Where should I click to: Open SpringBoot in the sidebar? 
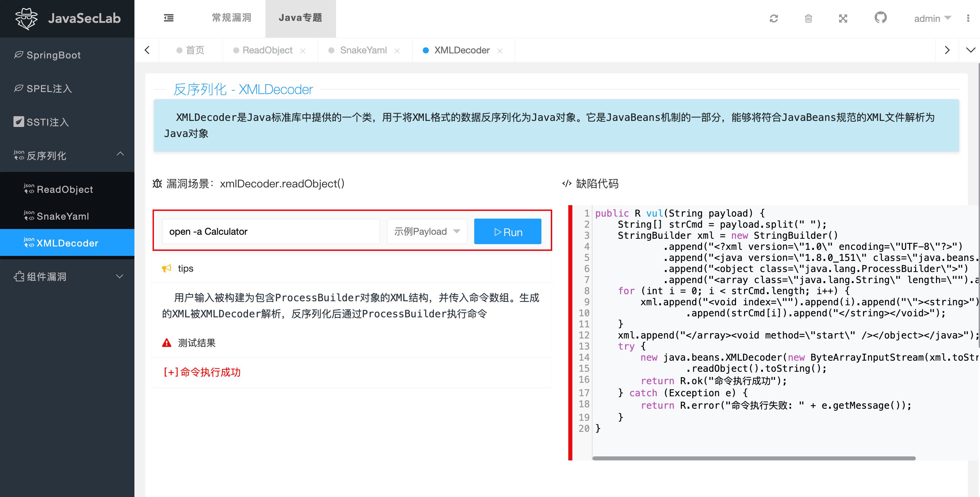pyautogui.click(x=67, y=55)
